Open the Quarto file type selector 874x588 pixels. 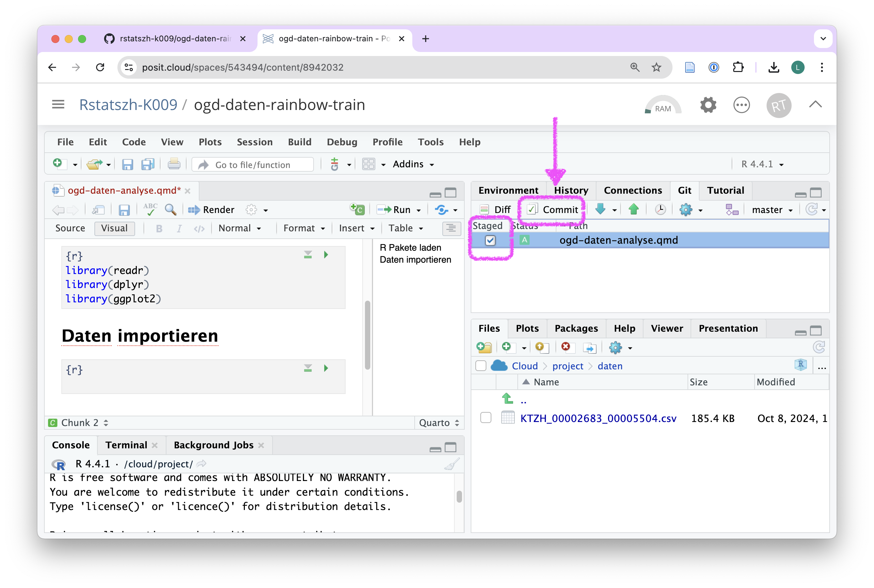tap(439, 423)
